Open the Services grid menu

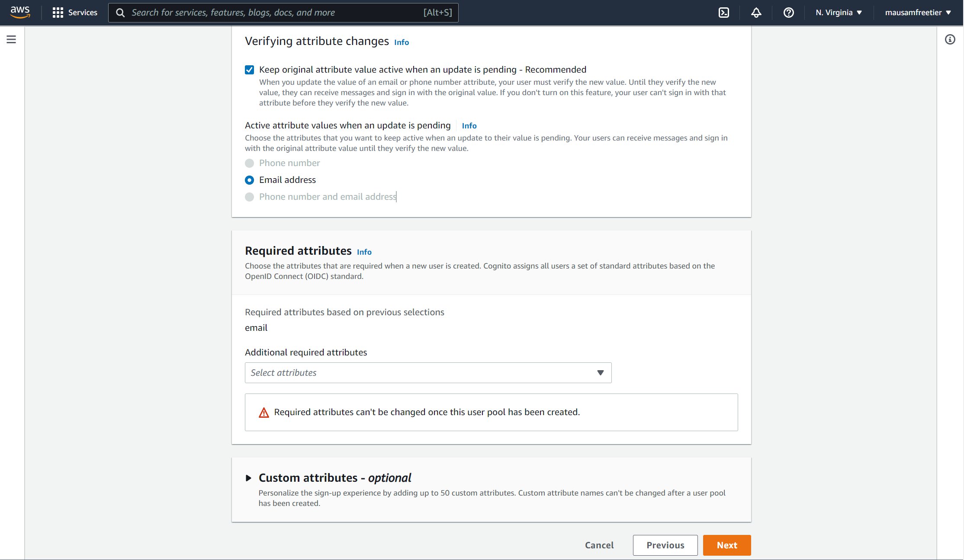75,13
